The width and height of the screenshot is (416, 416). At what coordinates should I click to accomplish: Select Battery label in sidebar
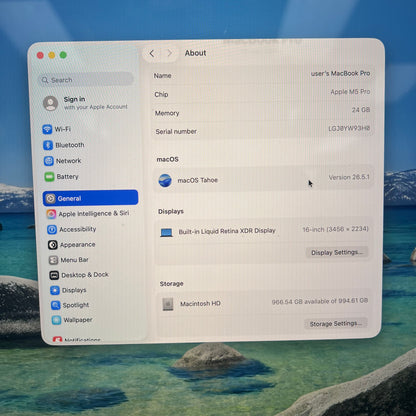point(67,177)
